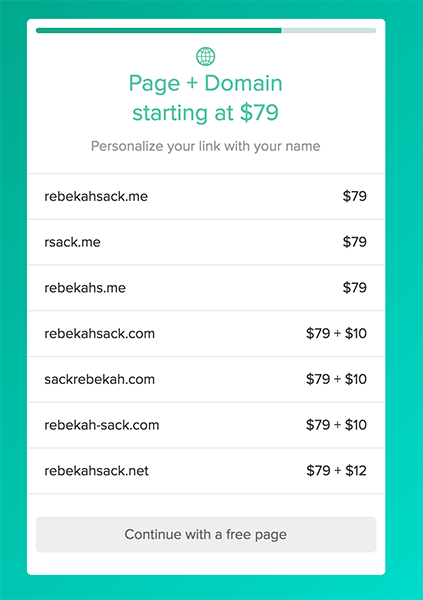Pick the rebekah-sack.com domain
The width and height of the screenshot is (423, 600).
206,425
